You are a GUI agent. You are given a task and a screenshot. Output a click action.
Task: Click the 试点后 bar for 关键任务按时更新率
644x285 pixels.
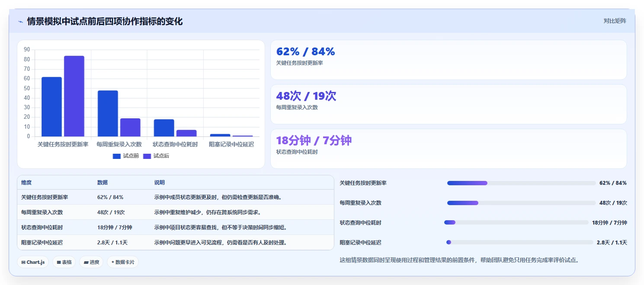click(74, 96)
